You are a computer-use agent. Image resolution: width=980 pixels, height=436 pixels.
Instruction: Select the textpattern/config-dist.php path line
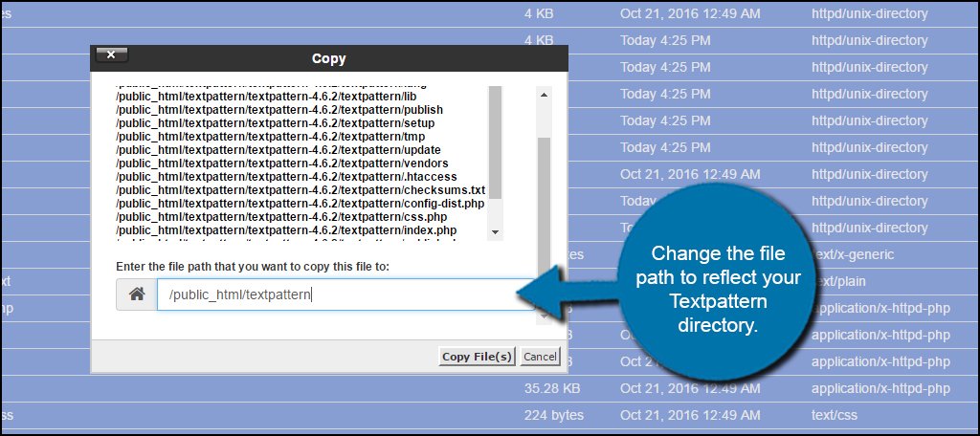click(x=301, y=204)
